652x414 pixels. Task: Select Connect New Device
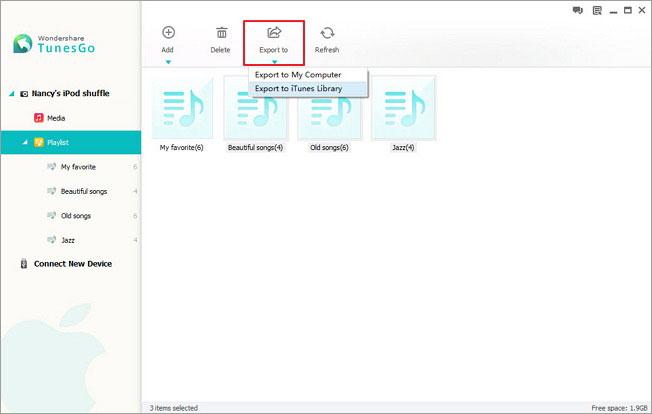(x=72, y=264)
